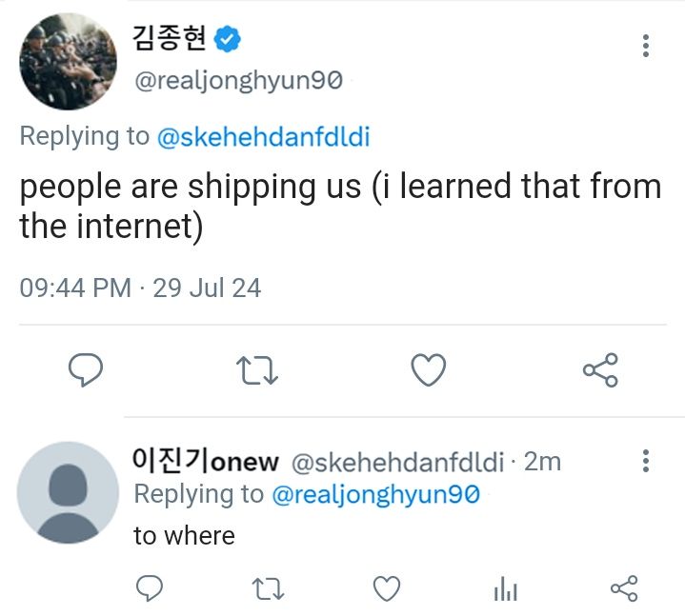
Task: Open reply on the main tweet
Action: 86,369
